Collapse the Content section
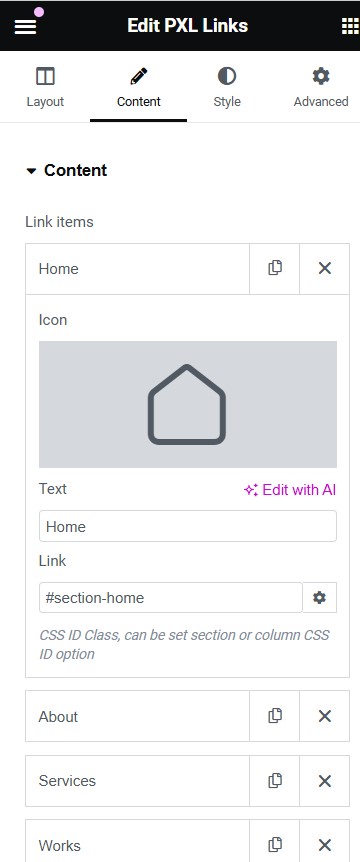 [67, 170]
